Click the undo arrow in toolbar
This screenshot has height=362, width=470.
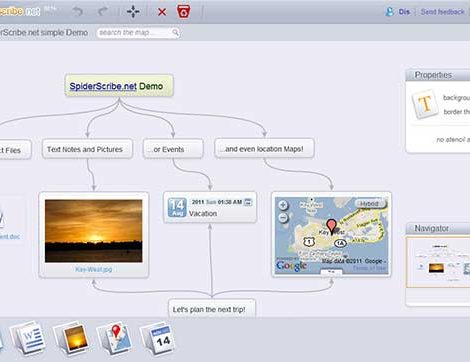78,12
